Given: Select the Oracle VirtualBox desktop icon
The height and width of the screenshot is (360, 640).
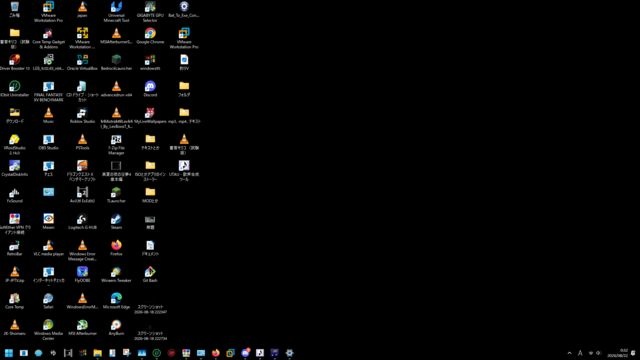Looking at the screenshot, I should (x=82, y=62).
